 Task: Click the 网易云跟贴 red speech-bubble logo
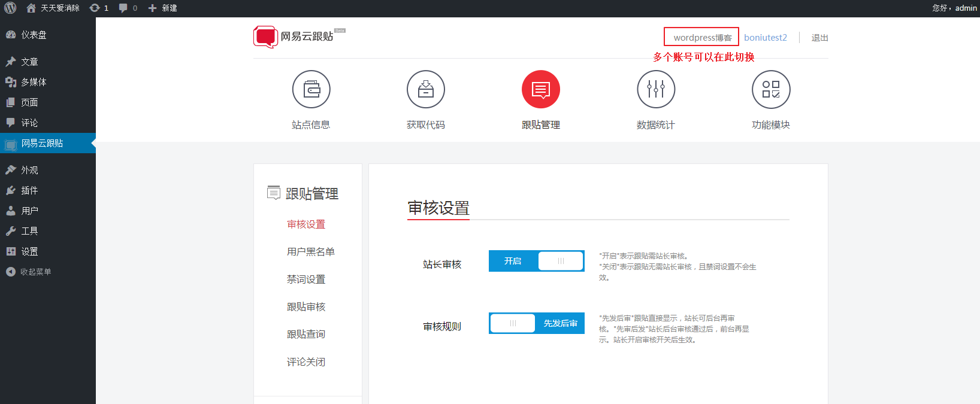pyautogui.click(x=265, y=37)
